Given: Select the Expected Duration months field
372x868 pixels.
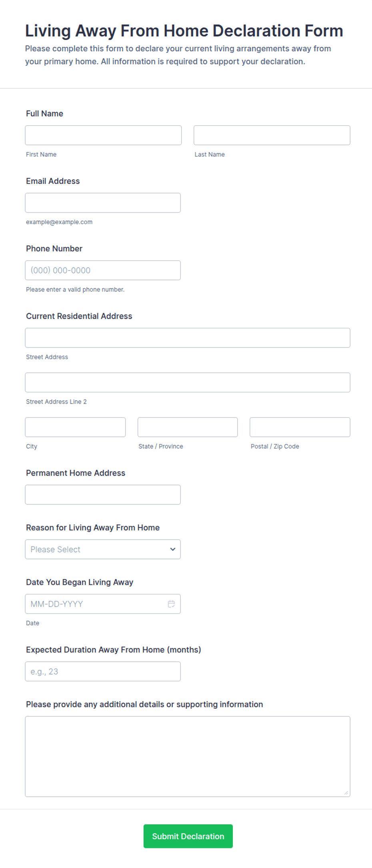Looking at the screenshot, I should (103, 671).
